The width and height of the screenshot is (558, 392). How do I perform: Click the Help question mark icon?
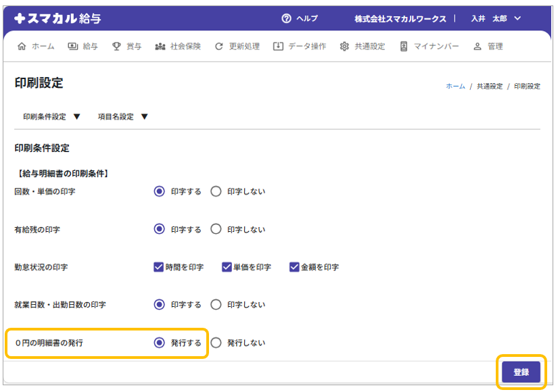coord(286,19)
